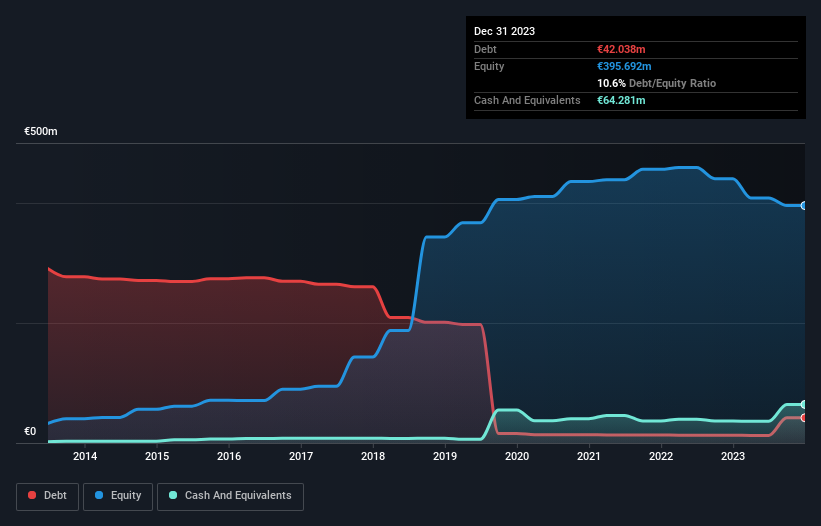This screenshot has width=821, height=526.
Task: Select the 2015 axis label
Action: point(157,456)
